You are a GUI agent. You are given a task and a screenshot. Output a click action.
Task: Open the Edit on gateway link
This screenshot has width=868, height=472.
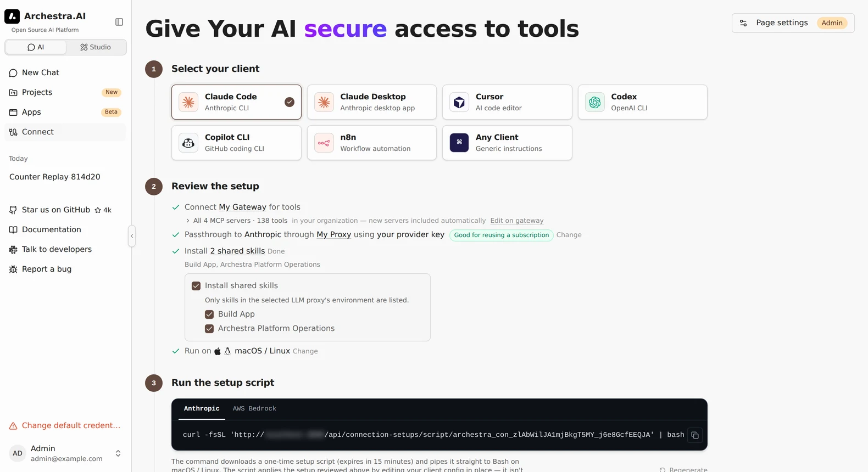pos(517,221)
